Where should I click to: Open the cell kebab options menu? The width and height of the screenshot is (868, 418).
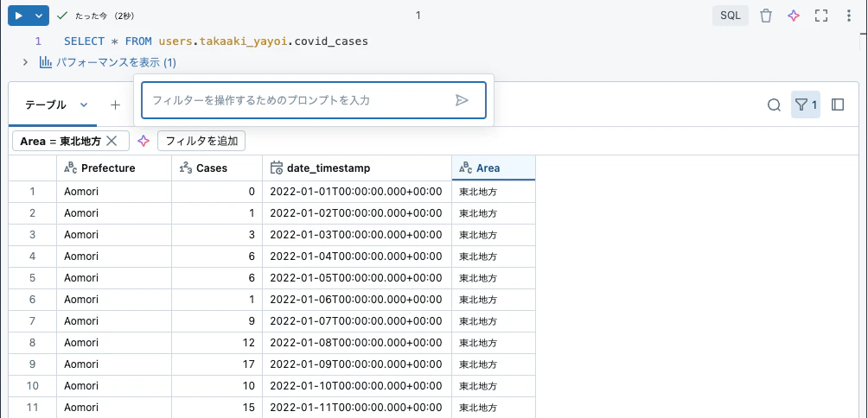(849, 16)
